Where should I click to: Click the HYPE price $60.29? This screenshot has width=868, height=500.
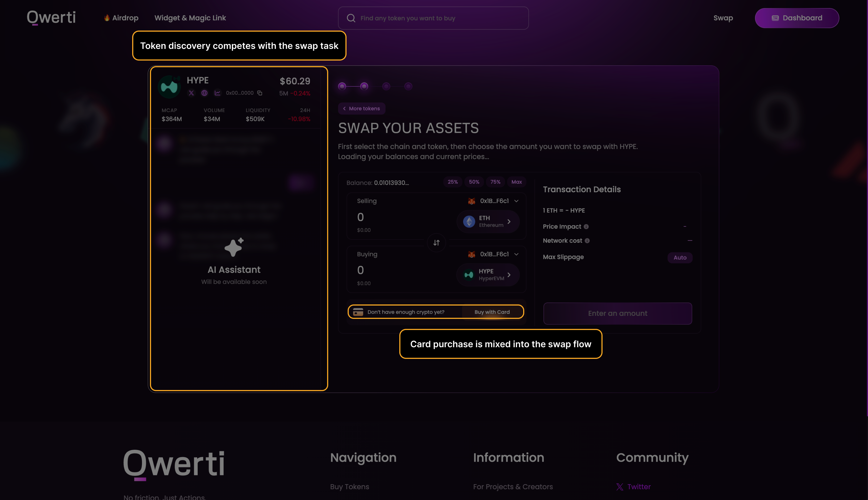pyautogui.click(x=295, y=81)
